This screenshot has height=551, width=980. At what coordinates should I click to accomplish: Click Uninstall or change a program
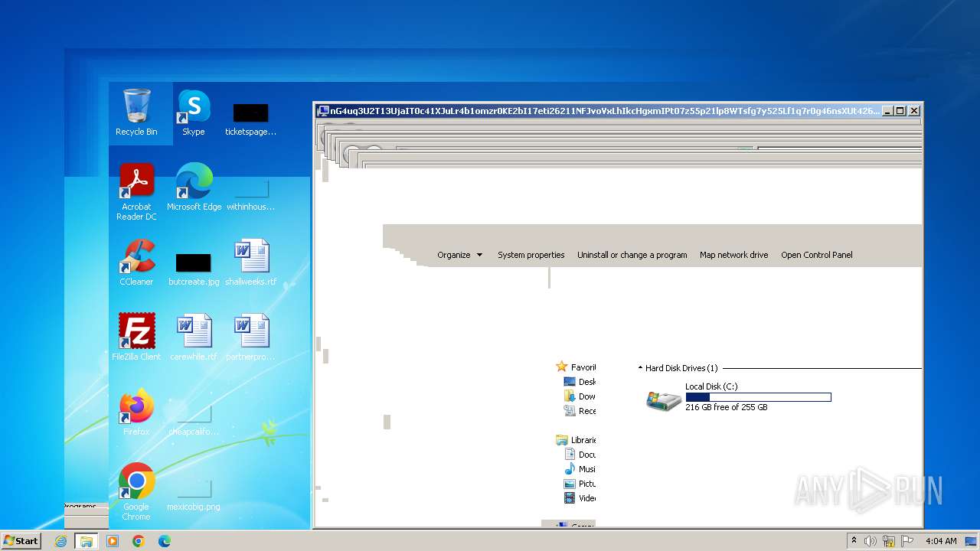click(632, 255)
